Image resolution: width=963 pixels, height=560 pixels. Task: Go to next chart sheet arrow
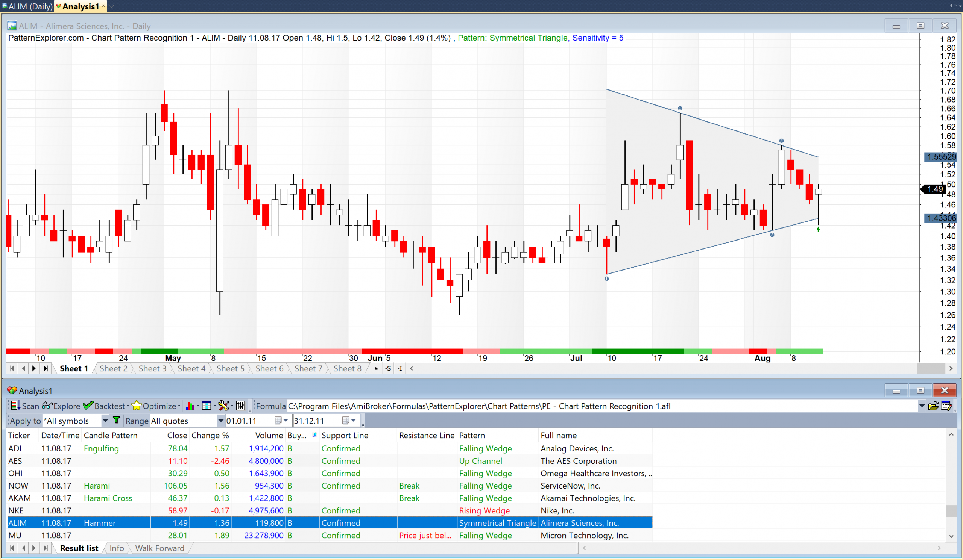(x=34, y=368)
